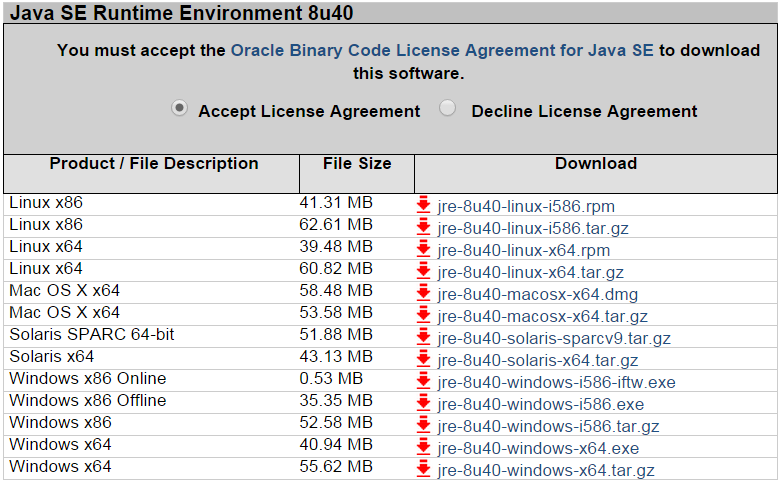The image size is (782, 480).
Task: Click download arrow icon beside jre-8u40-linux-x64.rpm
Action: pos(423,249)
